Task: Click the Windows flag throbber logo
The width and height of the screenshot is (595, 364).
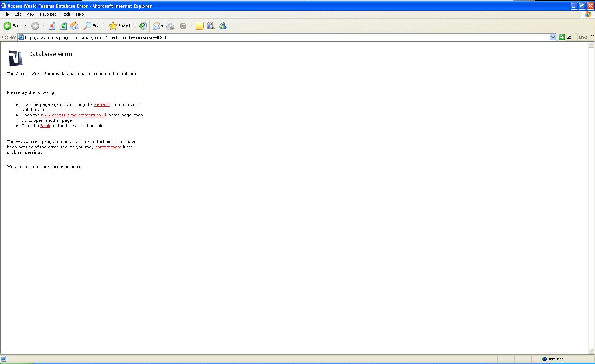Action: tap(588, 15)
